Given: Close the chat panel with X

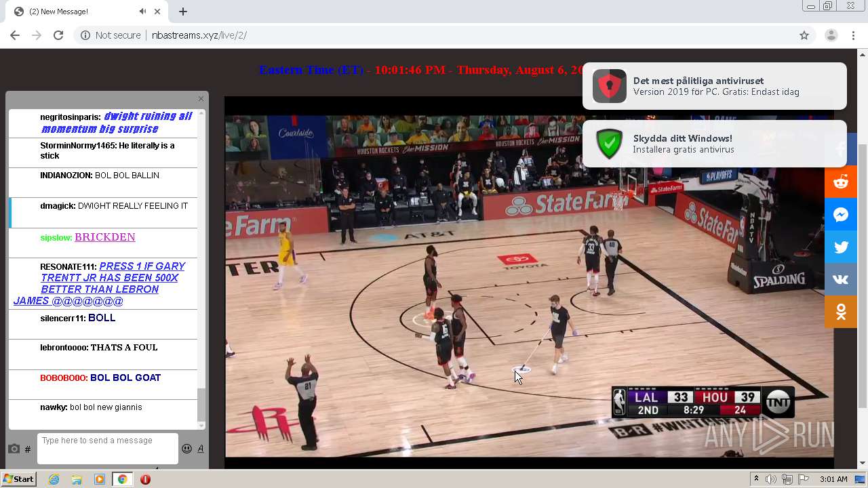Looking at the screenshot, I should tap(201, 99).
